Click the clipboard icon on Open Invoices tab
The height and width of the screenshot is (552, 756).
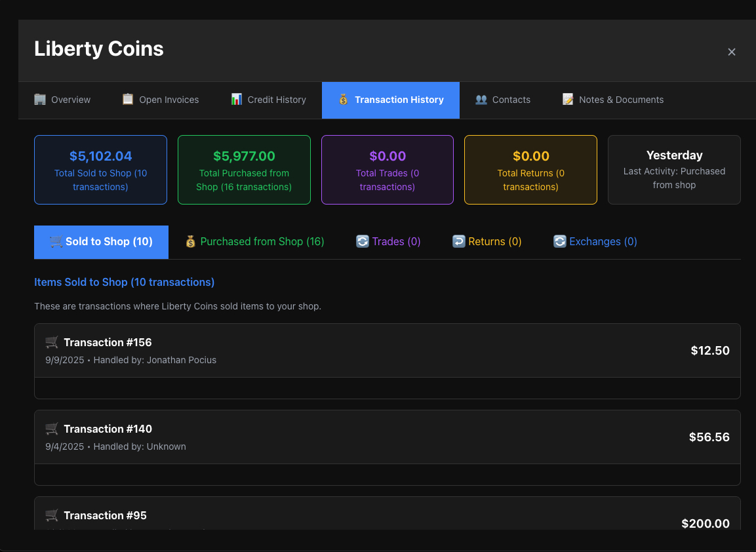coord(127,99)
